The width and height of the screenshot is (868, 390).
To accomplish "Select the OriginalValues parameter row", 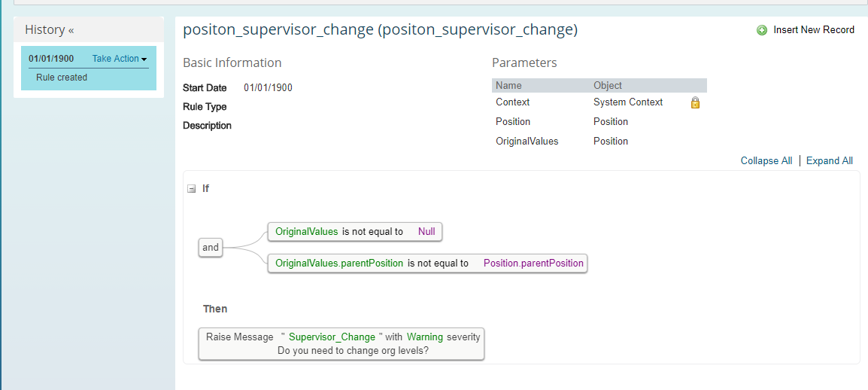I will [x=599, y=142].
